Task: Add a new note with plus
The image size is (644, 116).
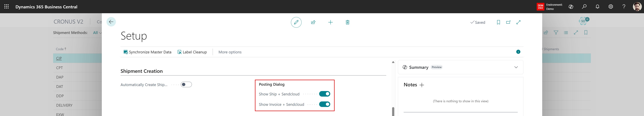Action: click(x=422, y=85)
